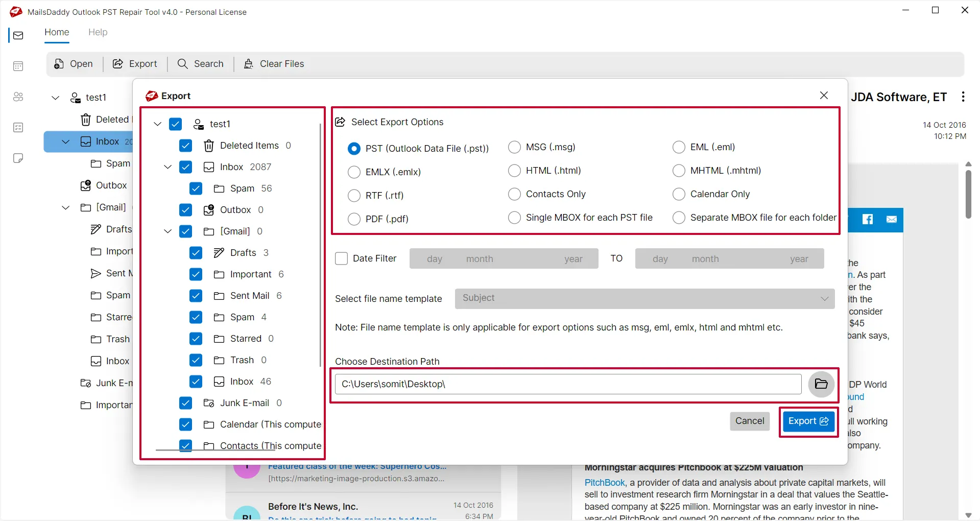This screenshot has width=980, height=521.
Task: Open the PitchBook link in the preview
Action: pos(605,483)
